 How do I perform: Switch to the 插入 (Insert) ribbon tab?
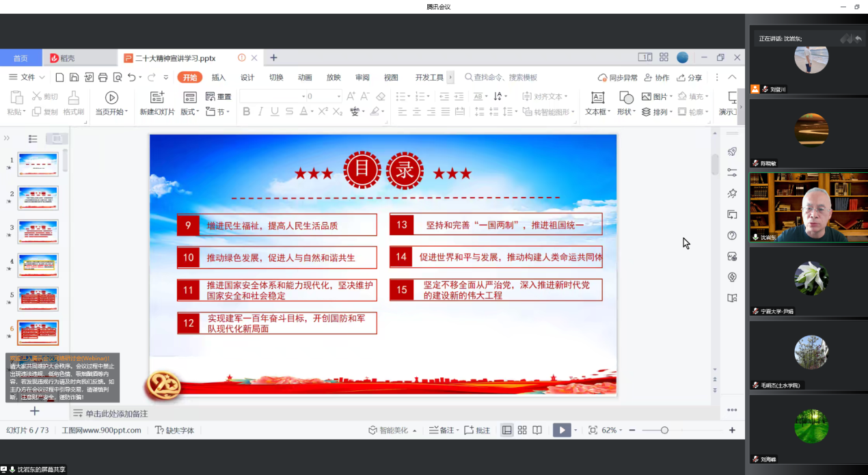point(219,77)
